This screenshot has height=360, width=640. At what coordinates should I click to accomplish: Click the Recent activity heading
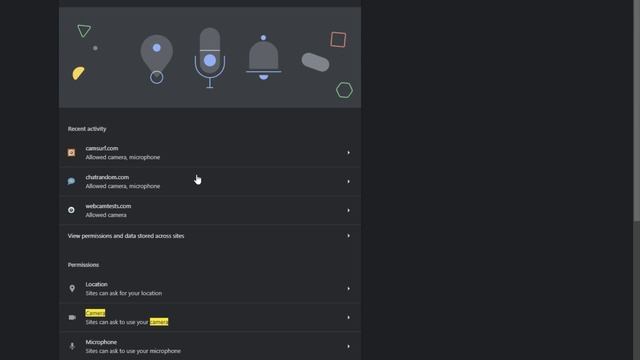pyautogui.click(x=87, y=129)
